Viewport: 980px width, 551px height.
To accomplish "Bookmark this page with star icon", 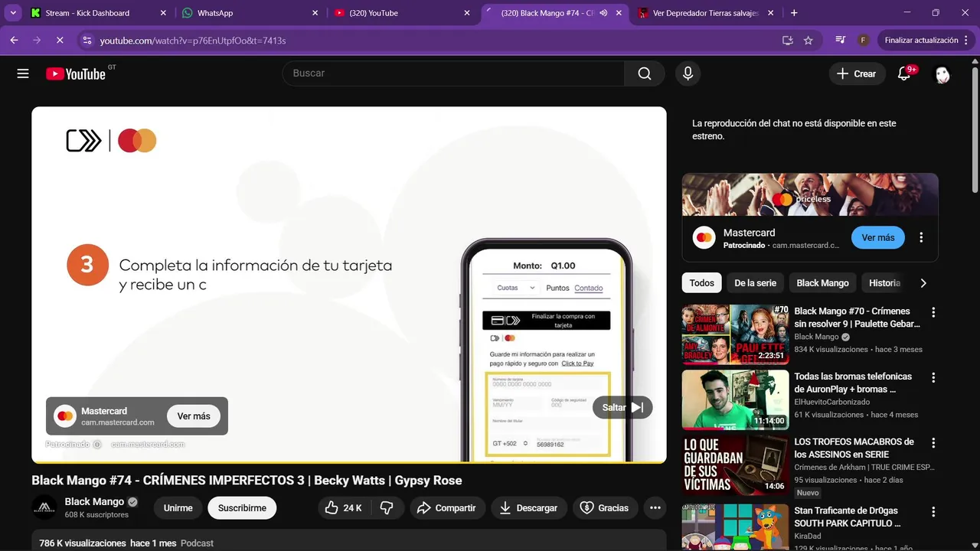I will [808, 40].
